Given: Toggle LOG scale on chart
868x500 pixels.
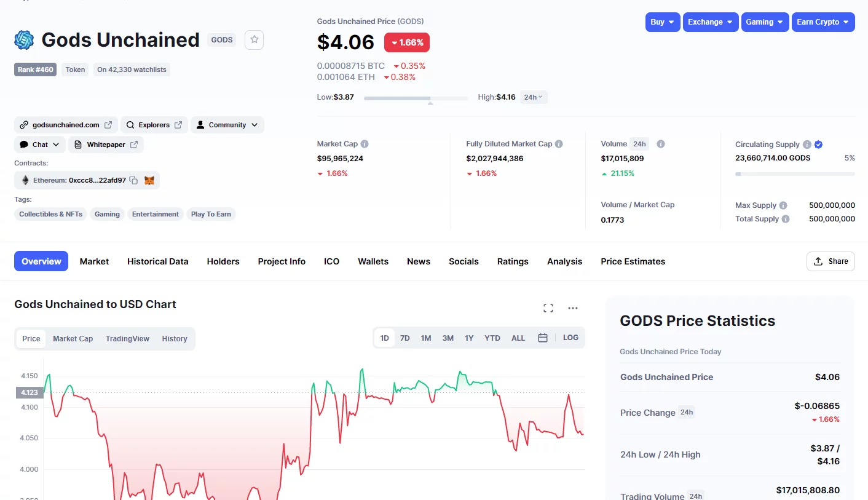Looking at the screenshot, I should click(x=570, y=338).
